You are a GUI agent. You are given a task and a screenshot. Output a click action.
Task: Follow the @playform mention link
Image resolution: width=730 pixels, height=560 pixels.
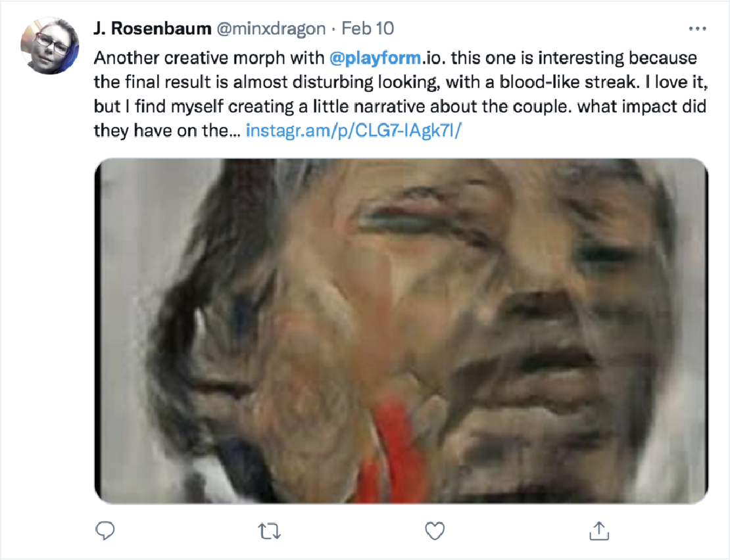tap(376, 58)
